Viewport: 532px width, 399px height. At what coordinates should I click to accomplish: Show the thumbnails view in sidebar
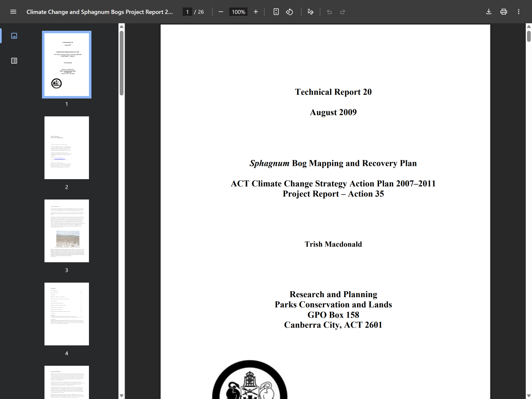(x=14, y=36)
